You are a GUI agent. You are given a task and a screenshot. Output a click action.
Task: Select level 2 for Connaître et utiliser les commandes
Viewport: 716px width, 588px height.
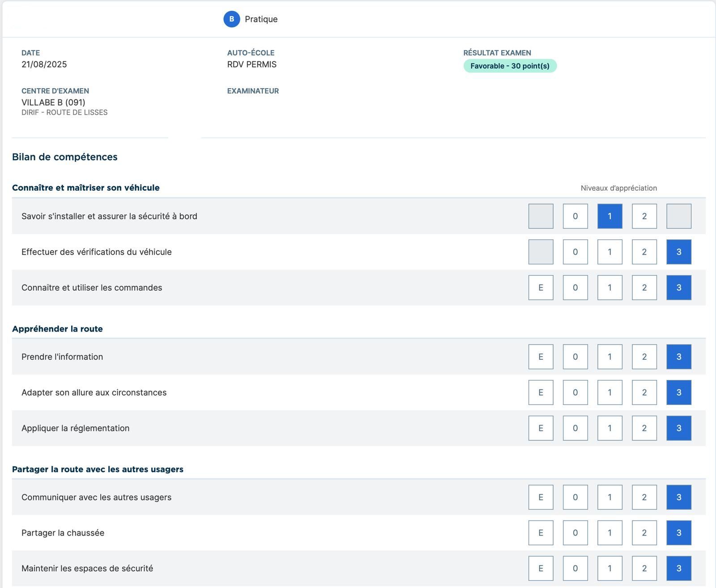[644, 288]
